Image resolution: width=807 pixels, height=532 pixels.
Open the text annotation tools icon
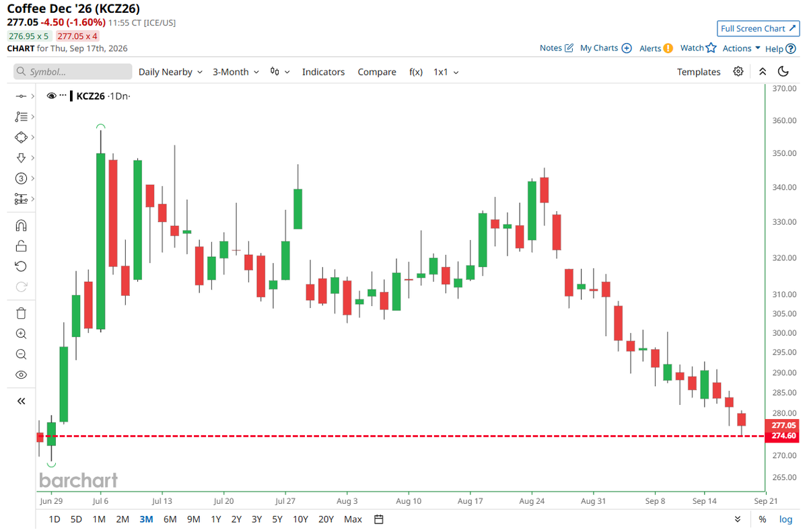click(x=21, y=117)
